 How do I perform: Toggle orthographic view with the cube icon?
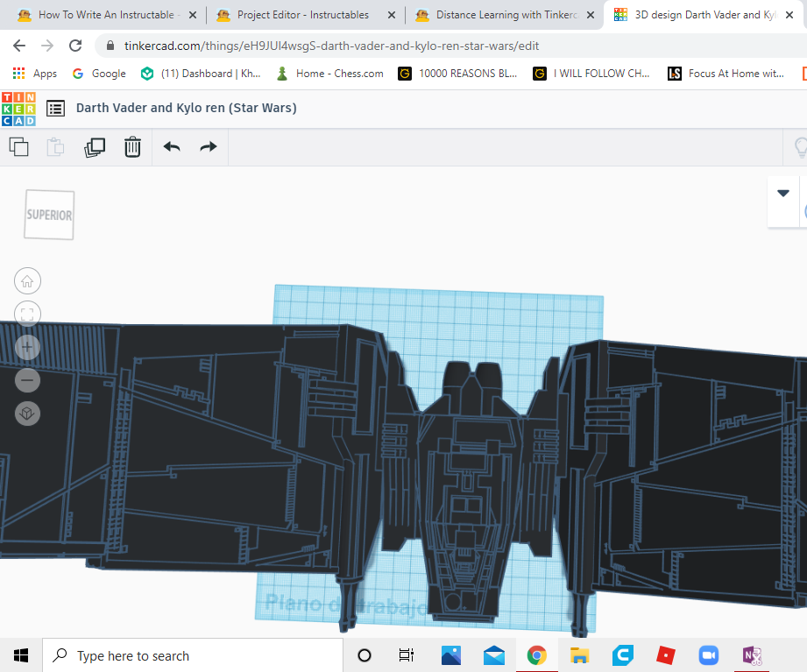pos(27,414)
